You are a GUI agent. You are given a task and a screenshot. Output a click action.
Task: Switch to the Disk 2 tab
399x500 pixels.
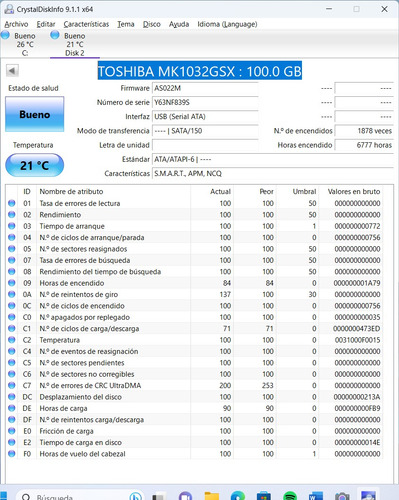pyautogui.click(x=74, y=44)
